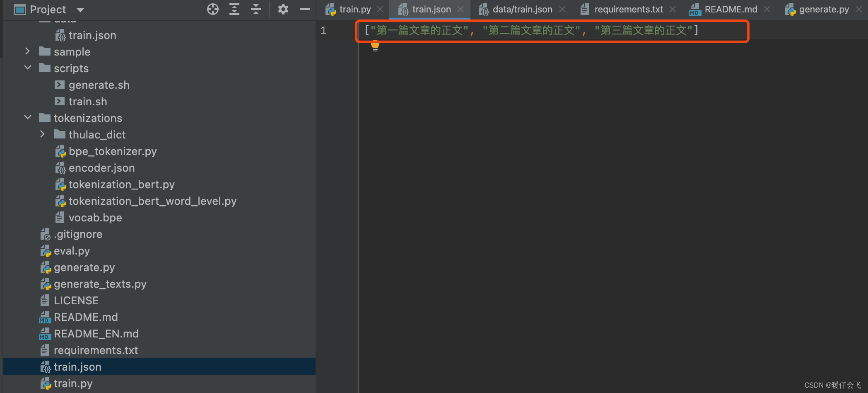The width and height of the screenshot is (868, 393).
Task: Select train.json under the data folder
Action: (x=92, y=35)
